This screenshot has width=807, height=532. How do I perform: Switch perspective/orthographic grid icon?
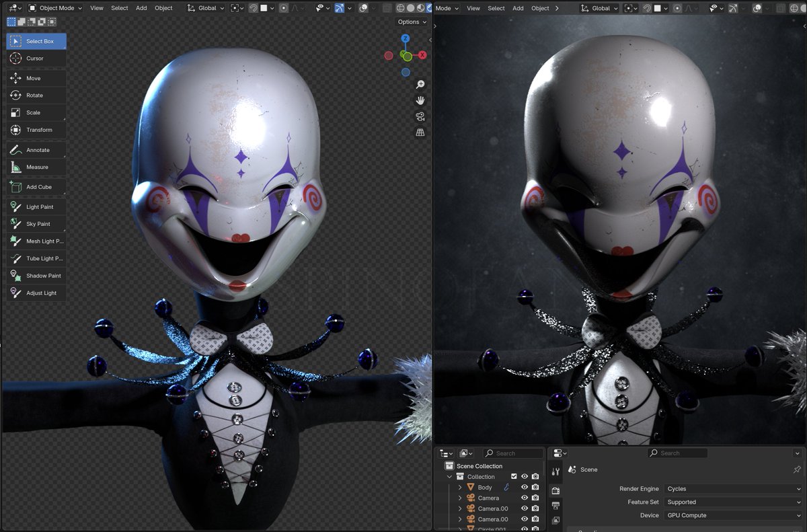click(420, 132)
